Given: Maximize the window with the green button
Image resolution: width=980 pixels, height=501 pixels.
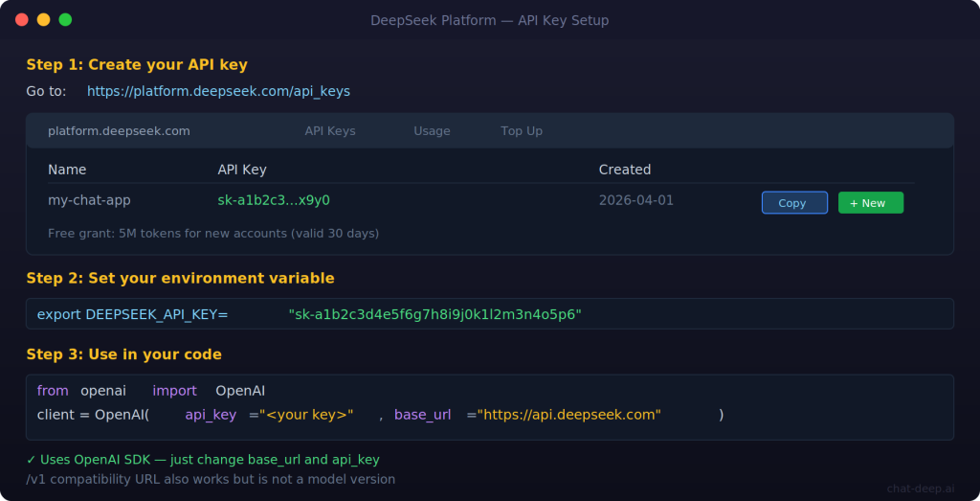Looking at the screenshot, I should pos(65,19).
